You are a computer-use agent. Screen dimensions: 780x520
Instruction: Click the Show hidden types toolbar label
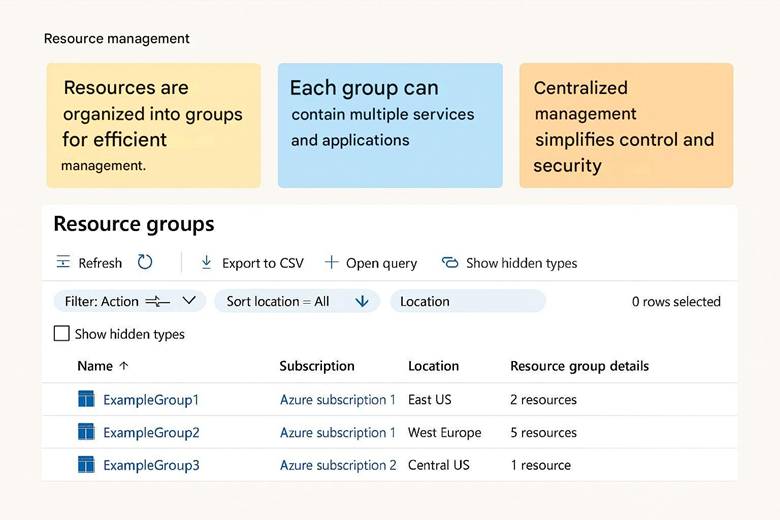[521, 263]
